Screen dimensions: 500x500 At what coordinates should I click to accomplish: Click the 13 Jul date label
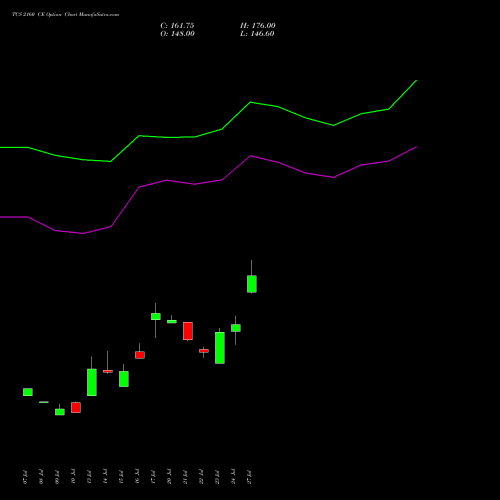[89, 477]
